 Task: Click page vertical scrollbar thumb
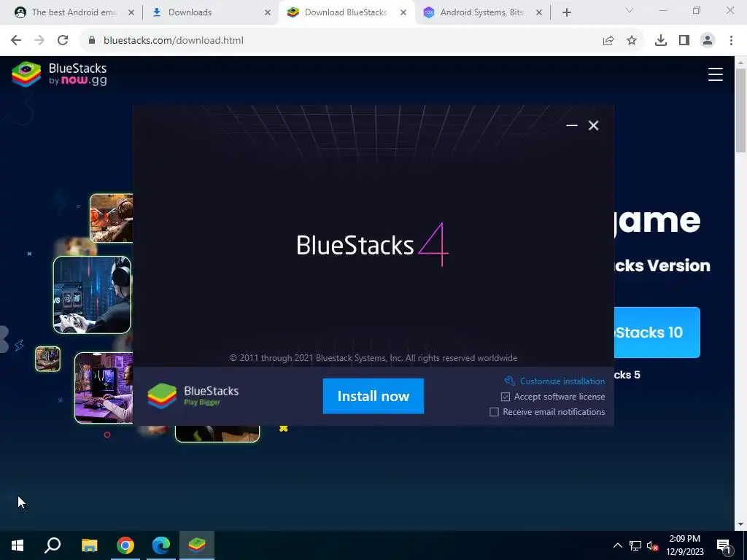pos(740,111)
